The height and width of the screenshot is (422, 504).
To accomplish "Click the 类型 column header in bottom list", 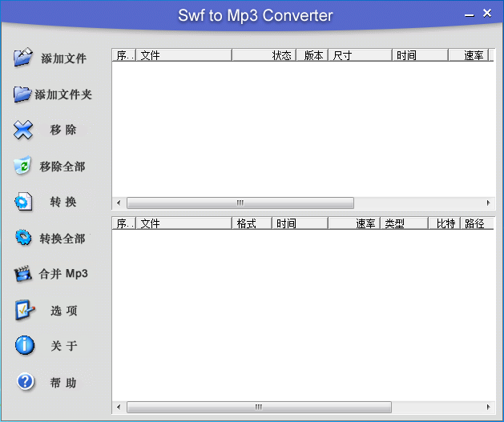I will (404, 223).
